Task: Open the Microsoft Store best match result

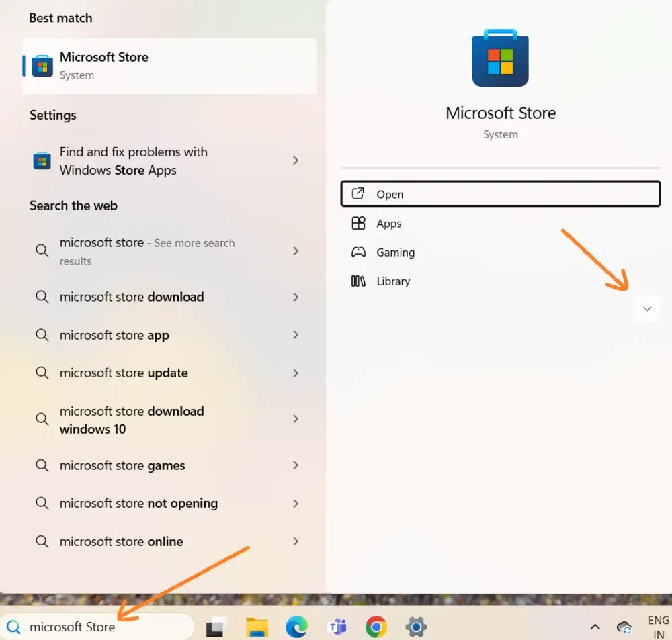Action: [x=169, y=66]
